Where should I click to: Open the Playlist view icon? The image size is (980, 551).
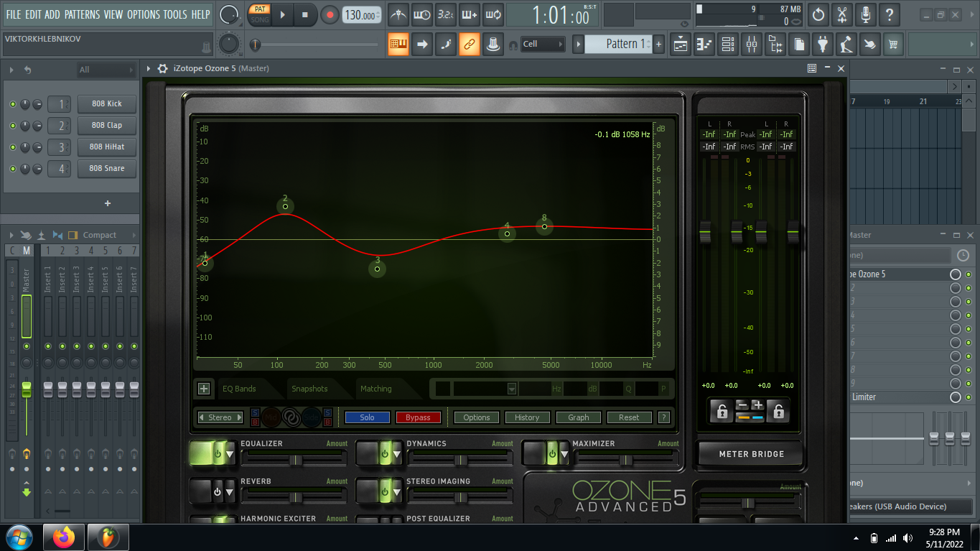[681, 45]
